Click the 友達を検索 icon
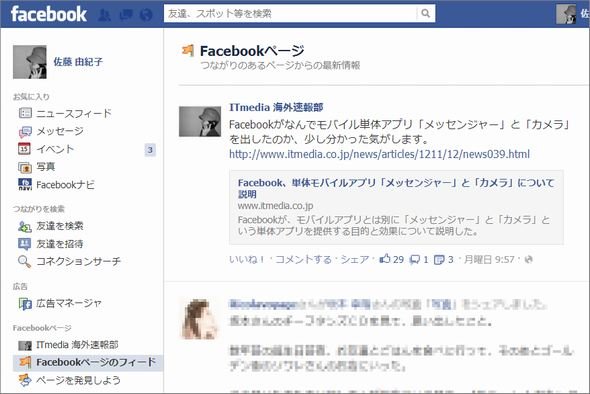Image resolution: width=590 pixels, height=394 pixels. pos(25,226)
